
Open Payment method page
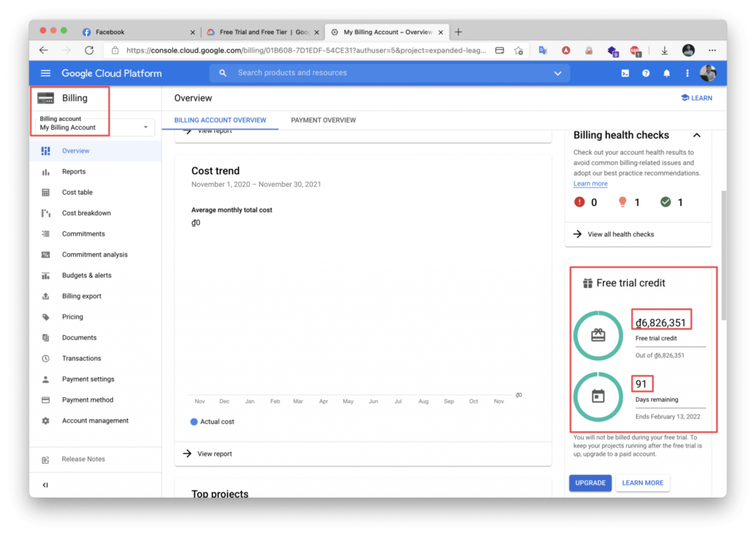coord(88,400)
